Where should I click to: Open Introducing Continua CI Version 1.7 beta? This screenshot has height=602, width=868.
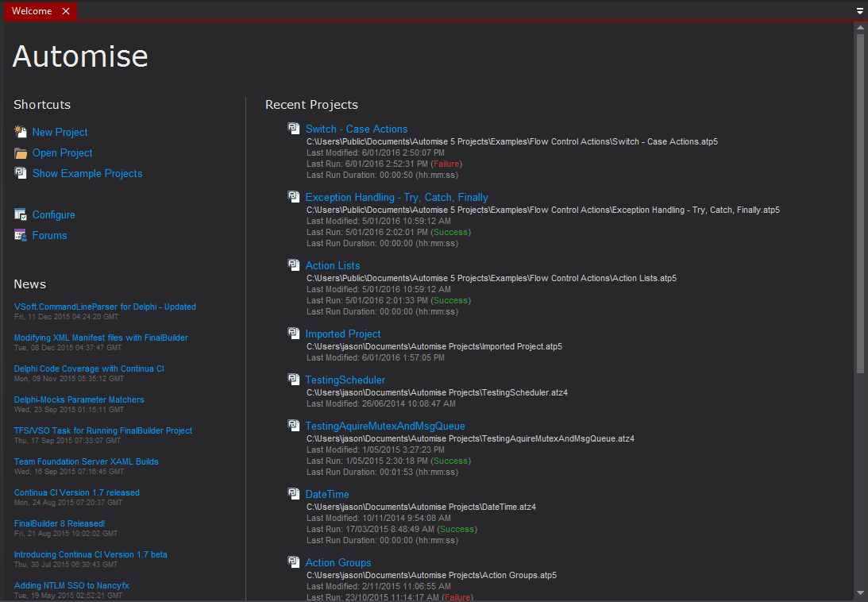(91, 555)
